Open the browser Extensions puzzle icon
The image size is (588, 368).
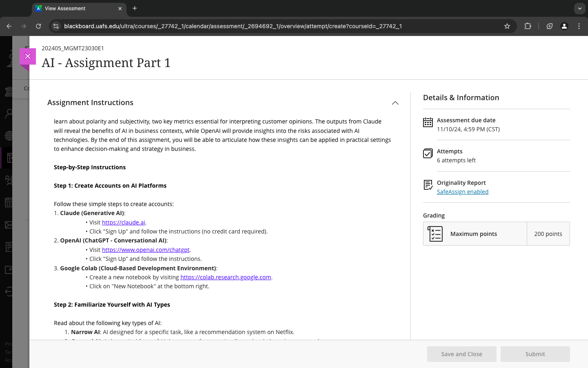(x=528, y=26)
